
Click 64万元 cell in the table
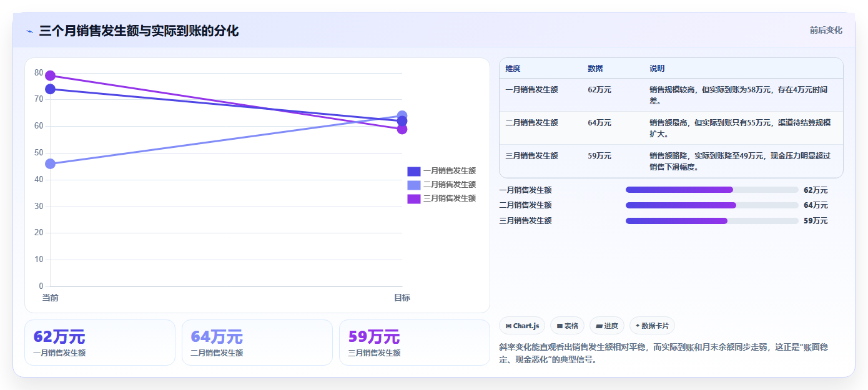599,123
